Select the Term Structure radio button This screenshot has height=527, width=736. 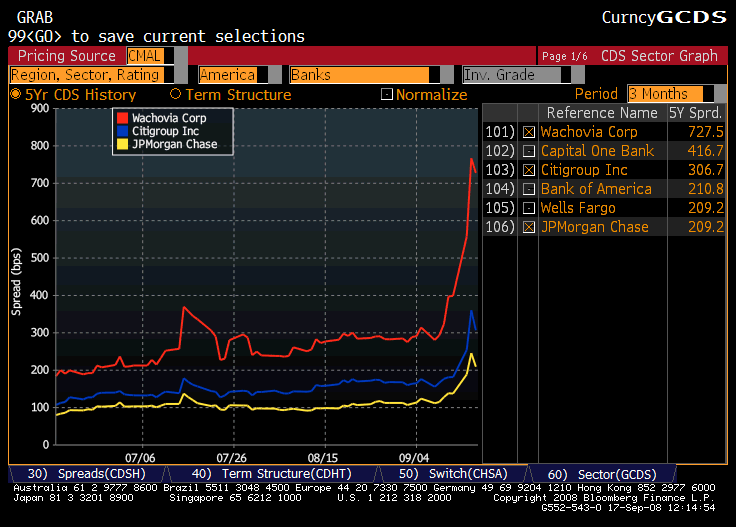coord(176,94)
